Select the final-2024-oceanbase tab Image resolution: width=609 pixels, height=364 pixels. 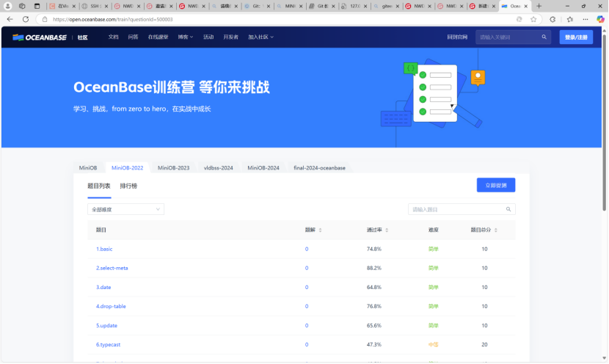319,168
